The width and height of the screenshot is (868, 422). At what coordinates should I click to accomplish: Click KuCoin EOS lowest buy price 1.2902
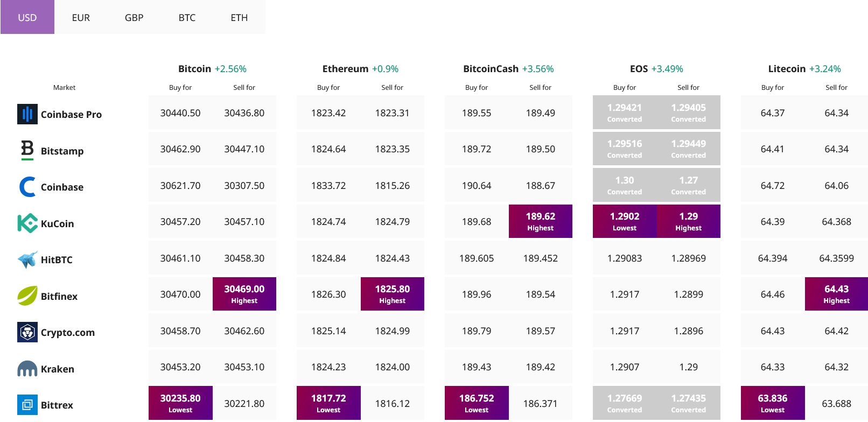625,221
